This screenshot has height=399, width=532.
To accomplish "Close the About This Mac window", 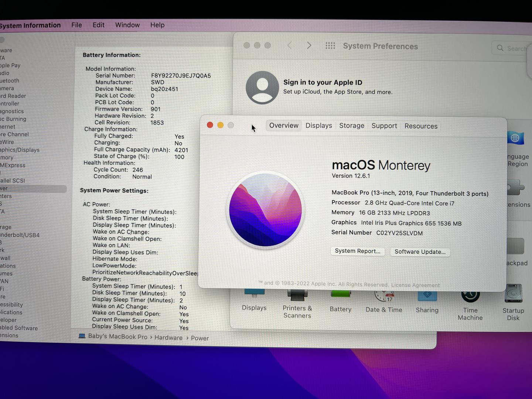I will [210, 125].
